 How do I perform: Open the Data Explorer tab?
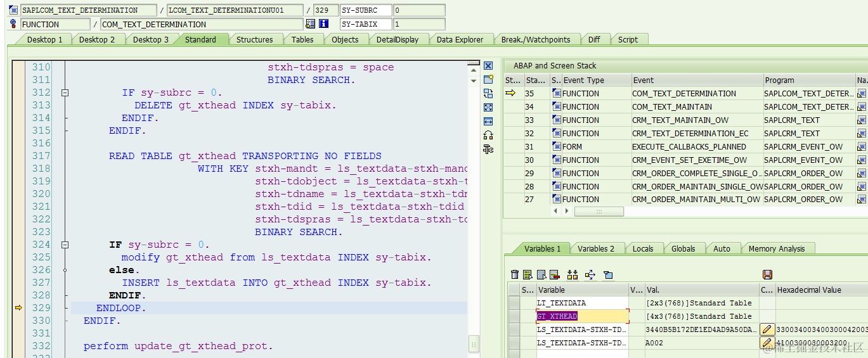click(x=460, y=39)
